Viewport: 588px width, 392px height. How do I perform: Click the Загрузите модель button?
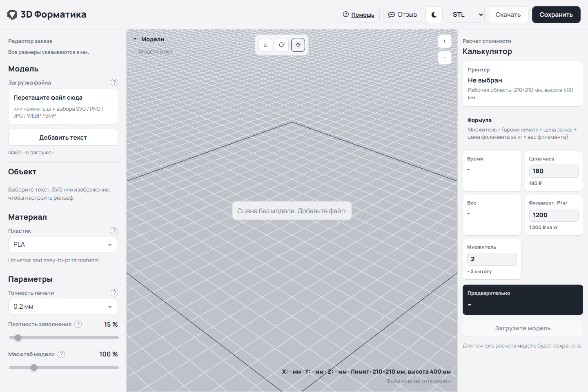click(523, 328)
